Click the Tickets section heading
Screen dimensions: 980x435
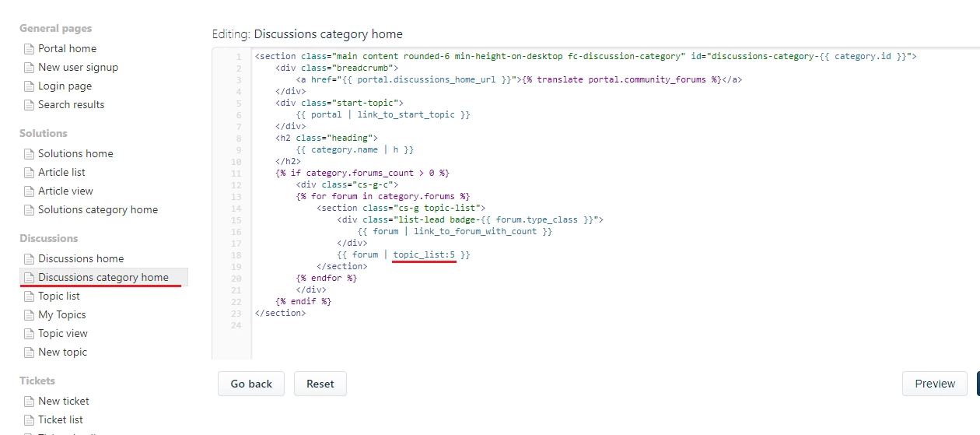(x=37, y=381)
